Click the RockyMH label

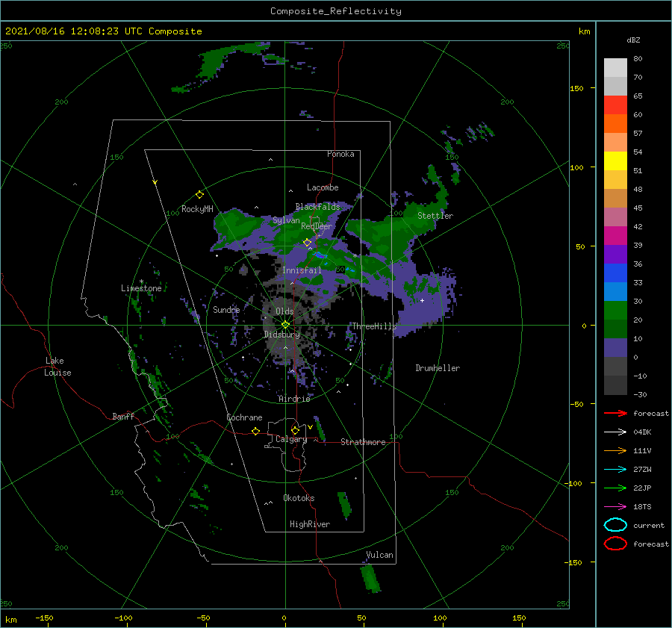pyautogui.click(x=197, y=209)
